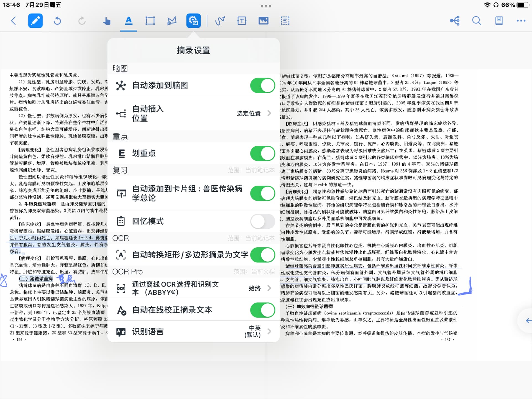
Task: Tap the [A] OCR convert icon
Action: (x=121, y=255)
